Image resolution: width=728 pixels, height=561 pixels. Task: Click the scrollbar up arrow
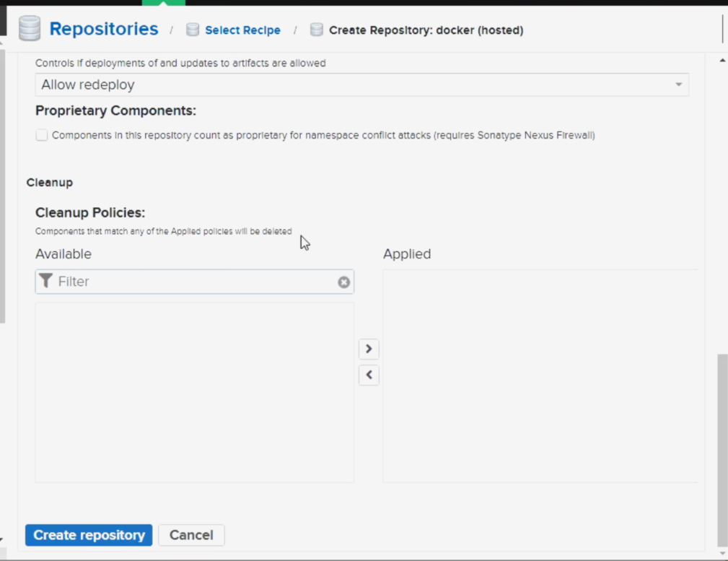coord(722,61)
